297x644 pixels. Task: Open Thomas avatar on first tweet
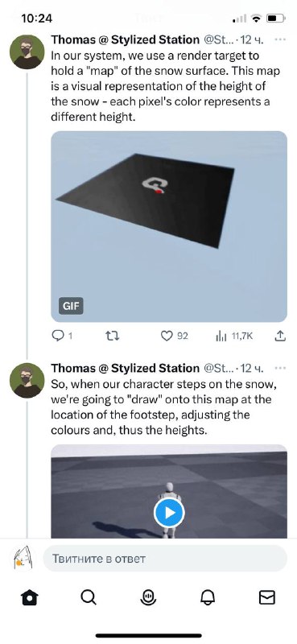click(x=27, y=52)
